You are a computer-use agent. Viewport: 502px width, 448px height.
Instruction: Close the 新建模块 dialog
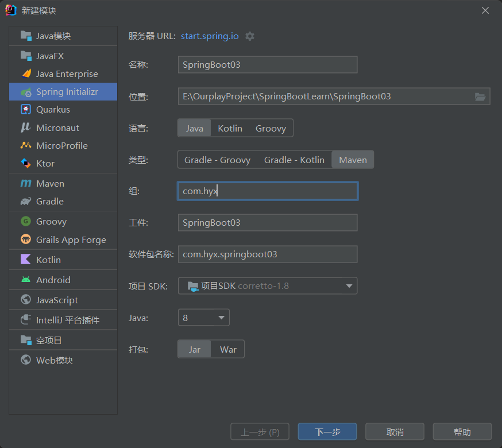(x=485, y=10)
